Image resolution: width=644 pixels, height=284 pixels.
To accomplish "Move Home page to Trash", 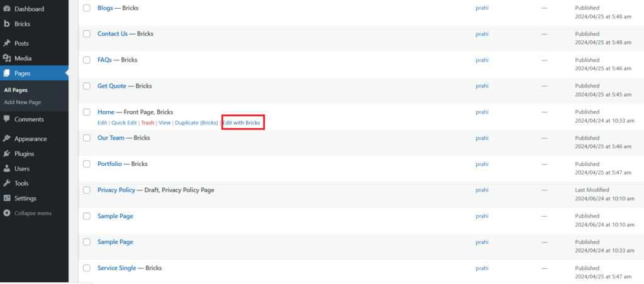I will click(148, 123).
